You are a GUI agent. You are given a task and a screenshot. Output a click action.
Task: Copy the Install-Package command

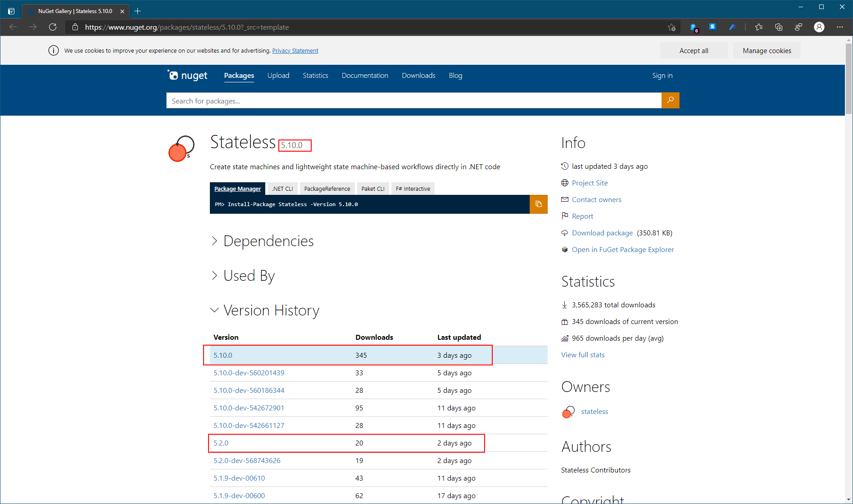[538, 204]
